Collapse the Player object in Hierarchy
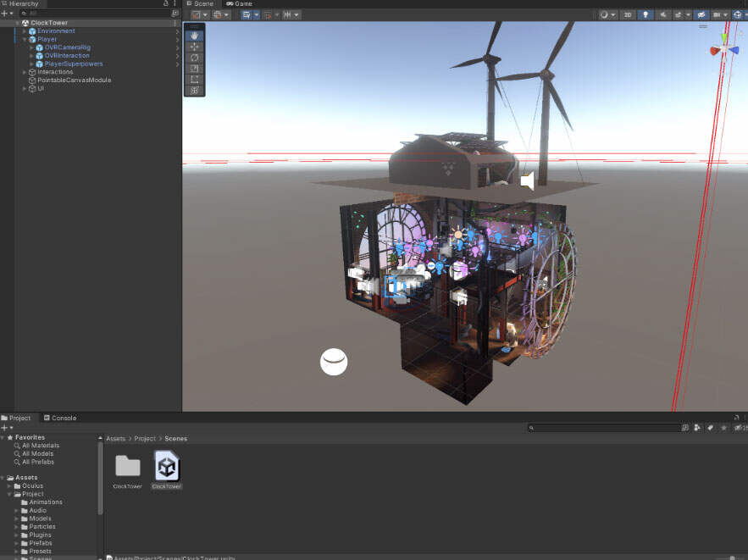The height and width of the screenshot is (560, 748). pos(25,39)
